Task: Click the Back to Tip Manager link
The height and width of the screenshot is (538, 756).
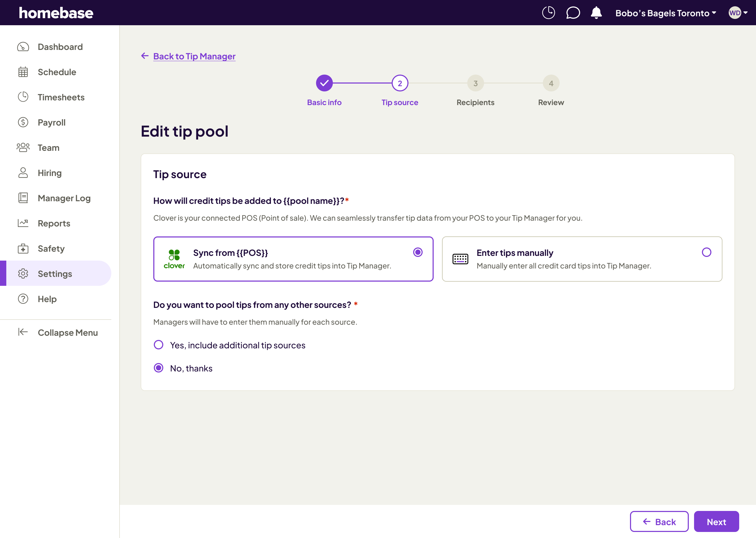Action: tap(194, 56)
